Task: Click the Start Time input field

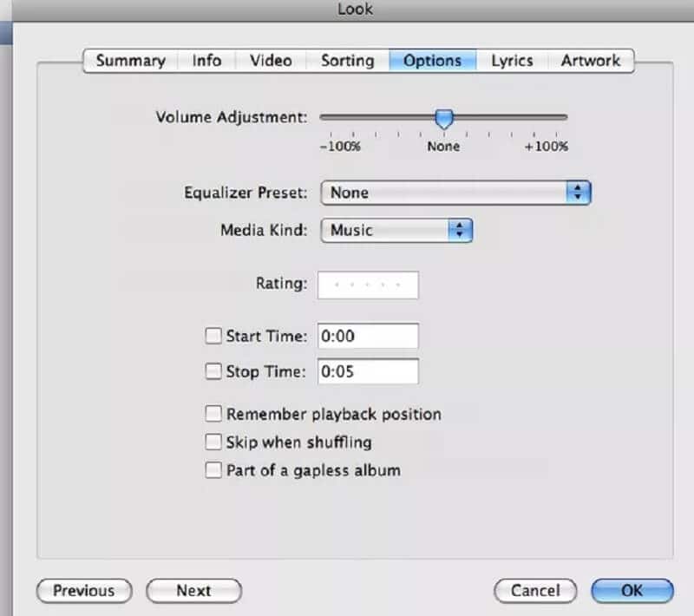Action: (368, 336)
